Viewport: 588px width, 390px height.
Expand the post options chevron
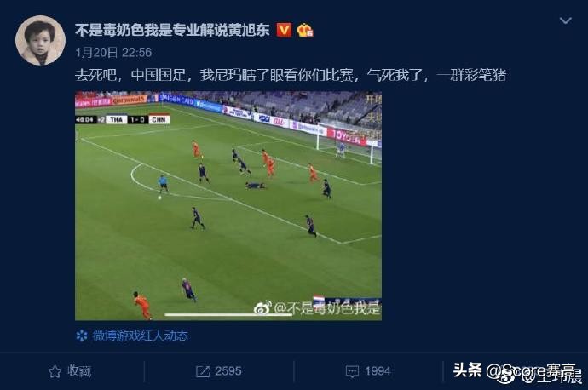click(x=566, y=20)
